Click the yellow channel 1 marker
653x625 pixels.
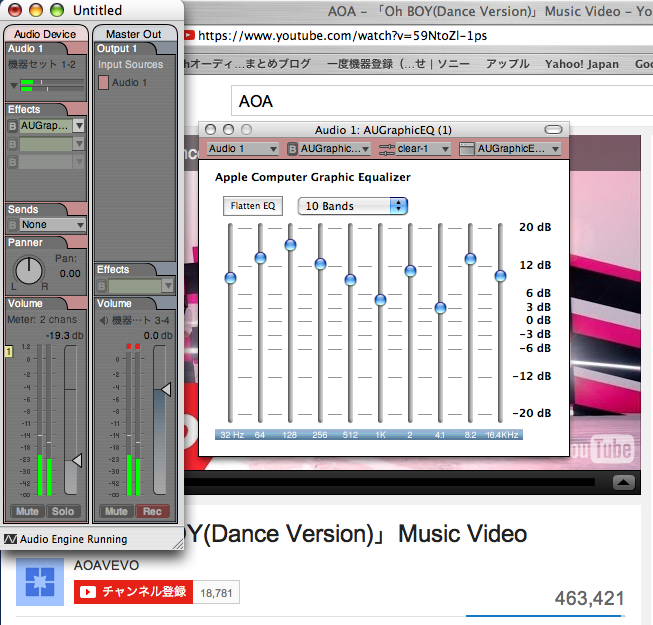(x=8, y=352)
